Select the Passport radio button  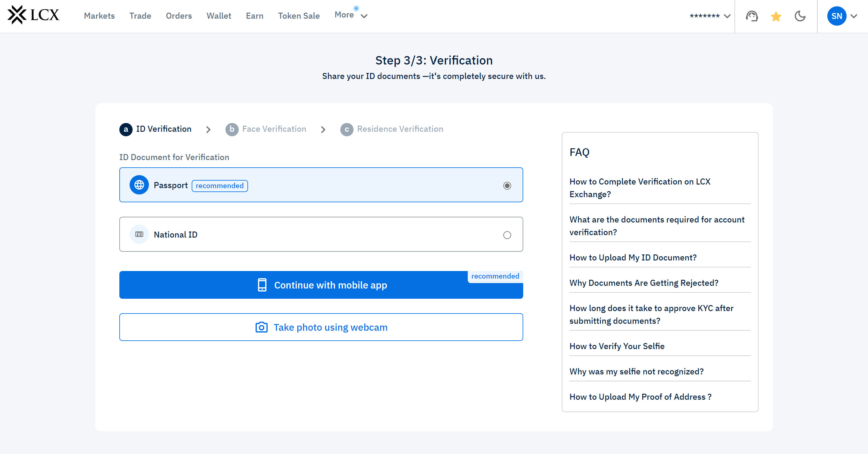[507, 186]
